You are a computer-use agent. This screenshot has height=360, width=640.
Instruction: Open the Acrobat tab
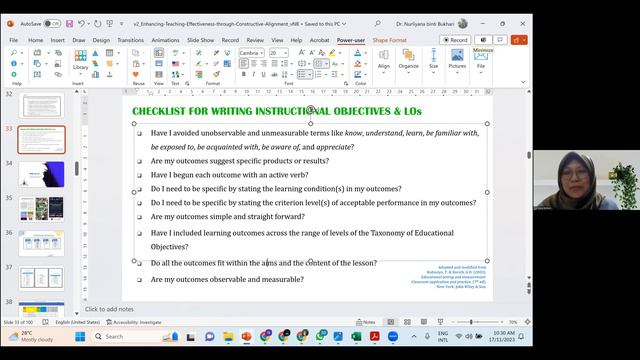click(x=319, y=40)
